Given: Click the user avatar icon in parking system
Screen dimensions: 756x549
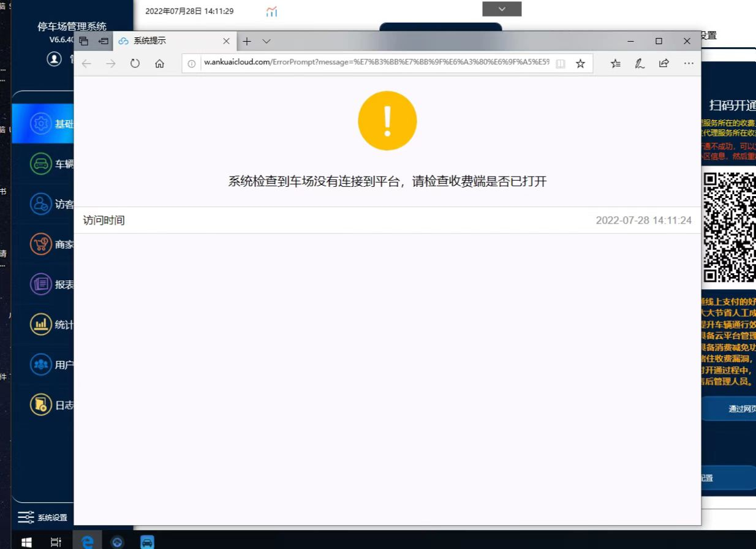Looking at the screenshot, I should click(55, 59).
